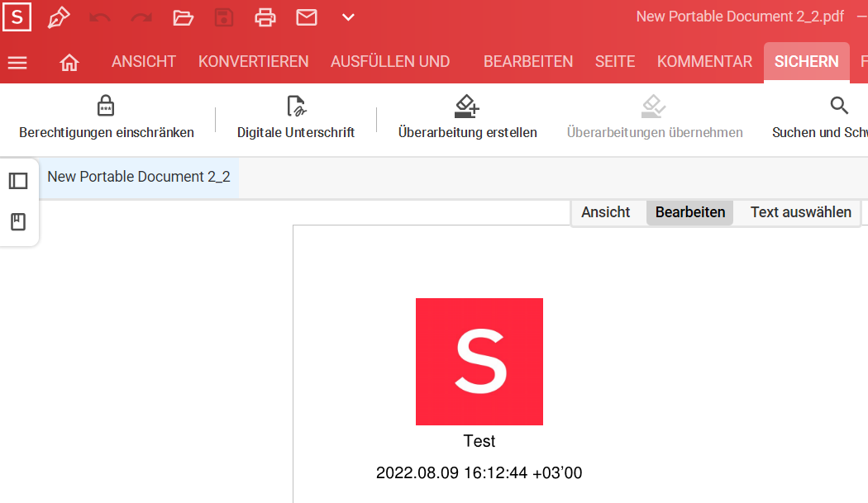868x503 pixels.
Task: Expand the quick access toolbar chevron
Action: point(348,17)
